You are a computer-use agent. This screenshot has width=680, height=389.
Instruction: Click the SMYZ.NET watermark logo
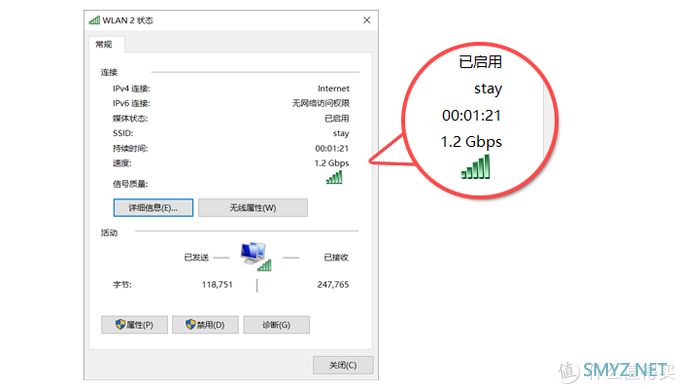click(616, 370)
